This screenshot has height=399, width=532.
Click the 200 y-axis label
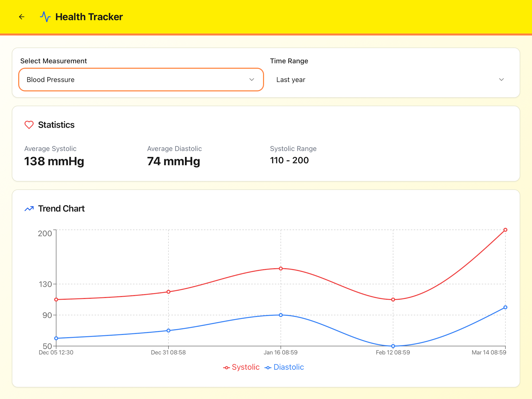(x=45, y=233)
